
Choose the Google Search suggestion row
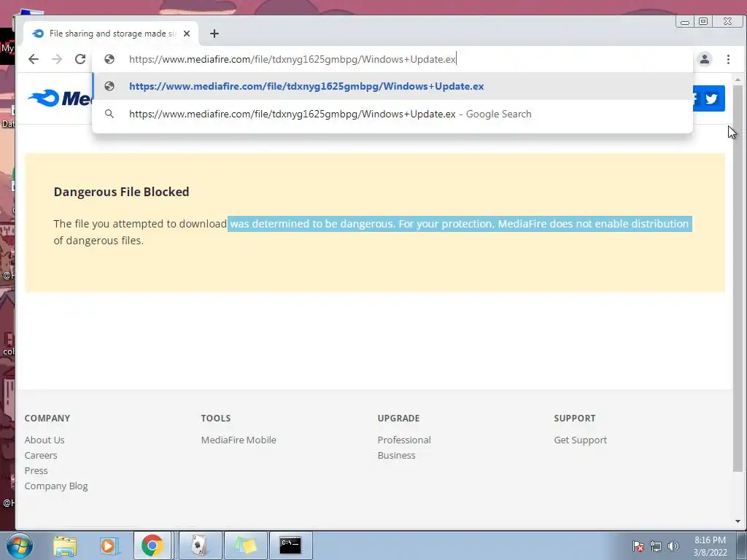pos(392,114)
